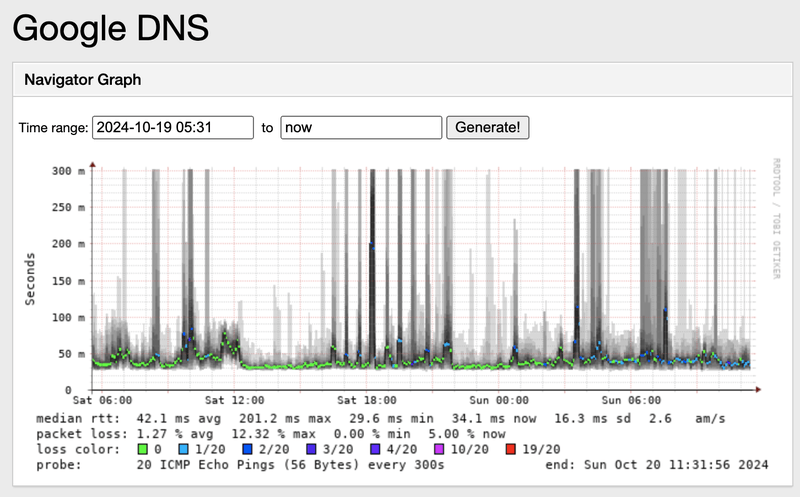Click the word to between time fields
This screenshot has height=497, width=800.
pyautogui.click(x=267, y=128)
